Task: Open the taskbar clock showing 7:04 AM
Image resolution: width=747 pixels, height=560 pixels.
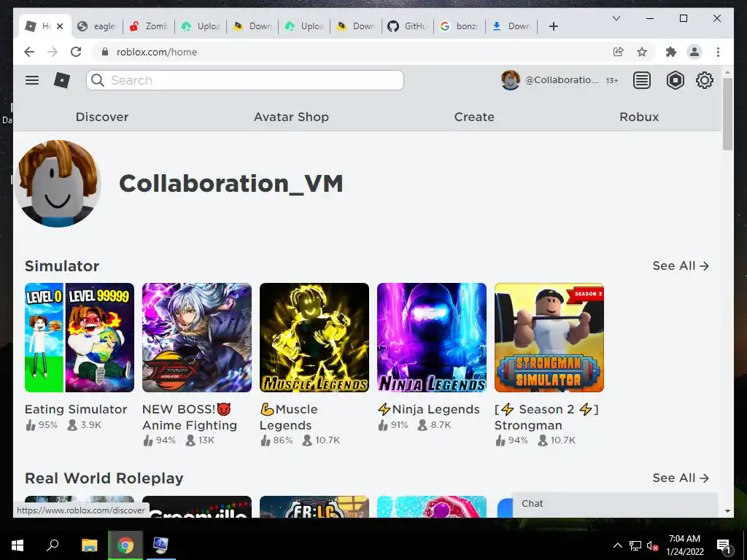Action: [x=684, y=545]
